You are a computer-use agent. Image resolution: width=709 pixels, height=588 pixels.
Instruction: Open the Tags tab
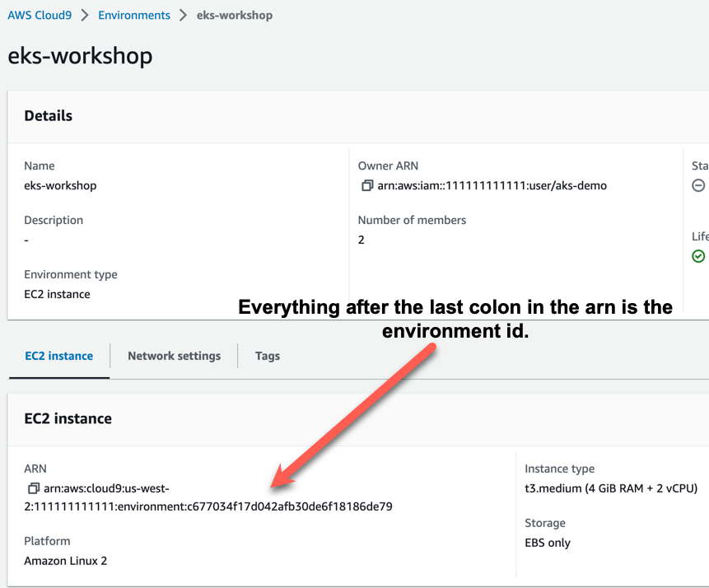click(x=268, y=356)
